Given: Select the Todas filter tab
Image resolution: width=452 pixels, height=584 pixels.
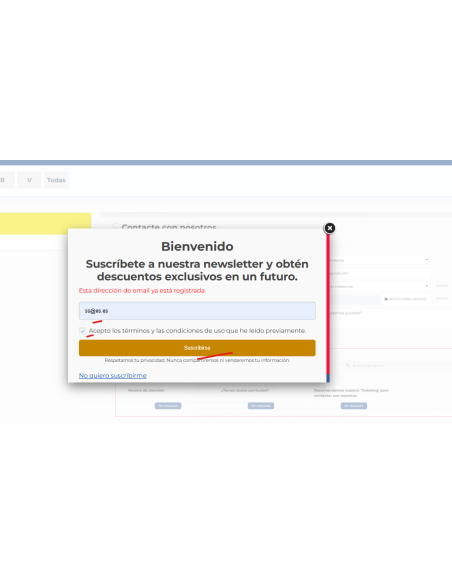Looking at the screenshot, I should [x=56, y=180].
